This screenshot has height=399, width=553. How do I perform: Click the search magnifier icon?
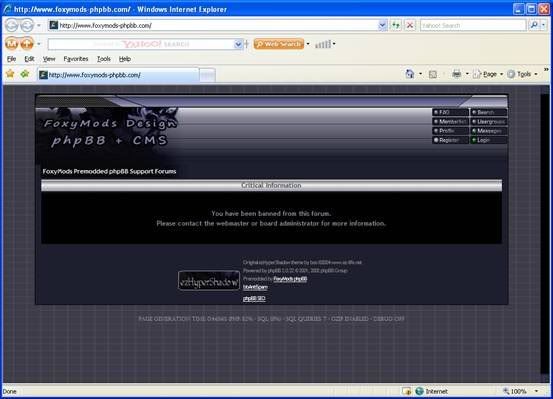(534, 25)
